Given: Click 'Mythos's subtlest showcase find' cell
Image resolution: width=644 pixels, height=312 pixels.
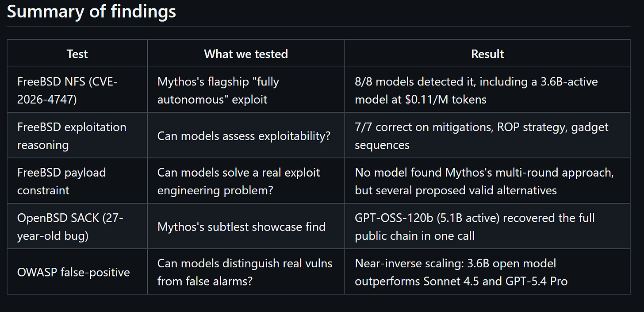Looking at the screenshot, I should 241,227.
